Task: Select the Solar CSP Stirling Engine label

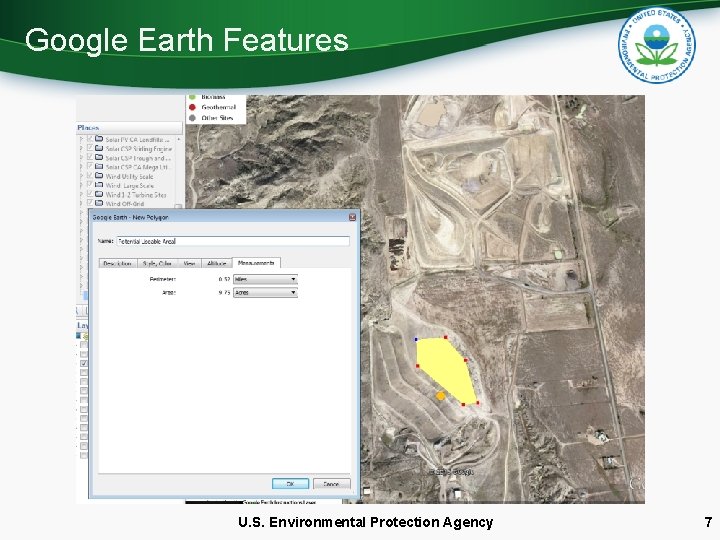Action: [139, 148]
